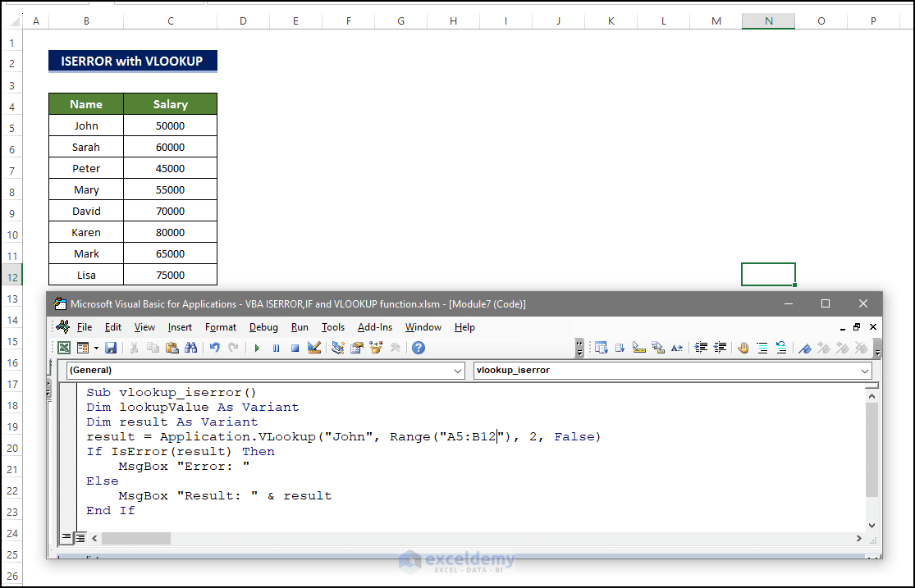
Task: Open the Edit menu
Action: pos(113,327)
